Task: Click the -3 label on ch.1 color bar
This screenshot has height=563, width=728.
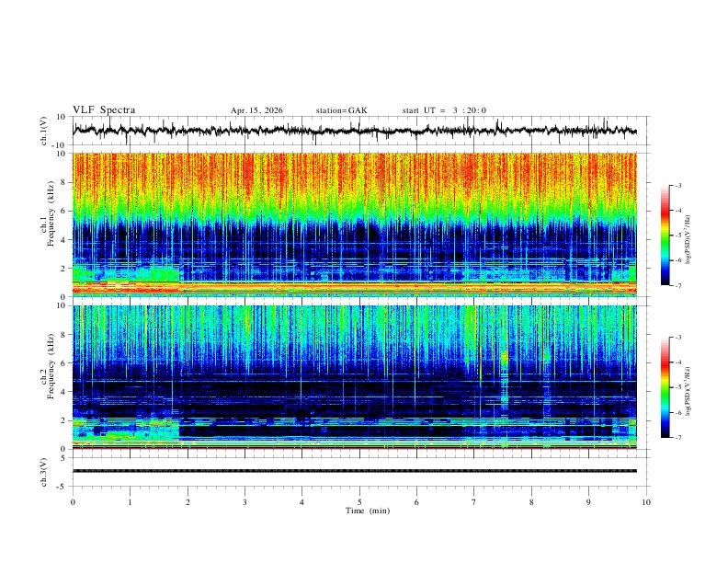Action: (678, 185)
